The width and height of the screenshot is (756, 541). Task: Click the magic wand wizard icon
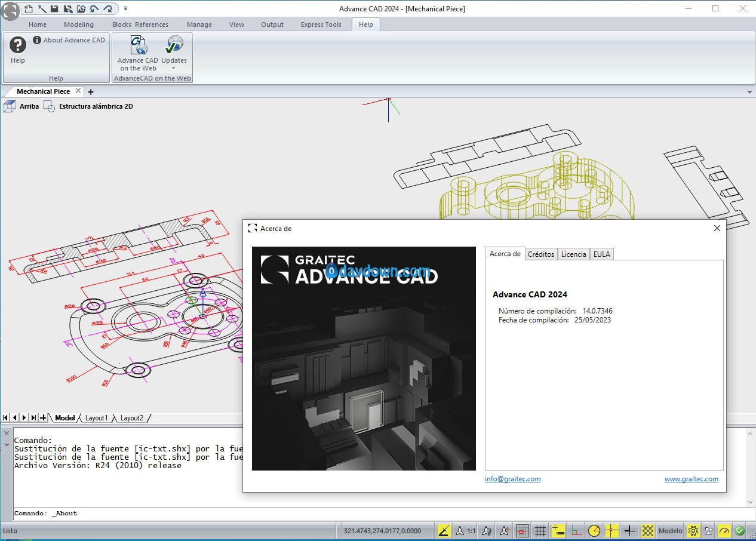(x=41, y=8)
